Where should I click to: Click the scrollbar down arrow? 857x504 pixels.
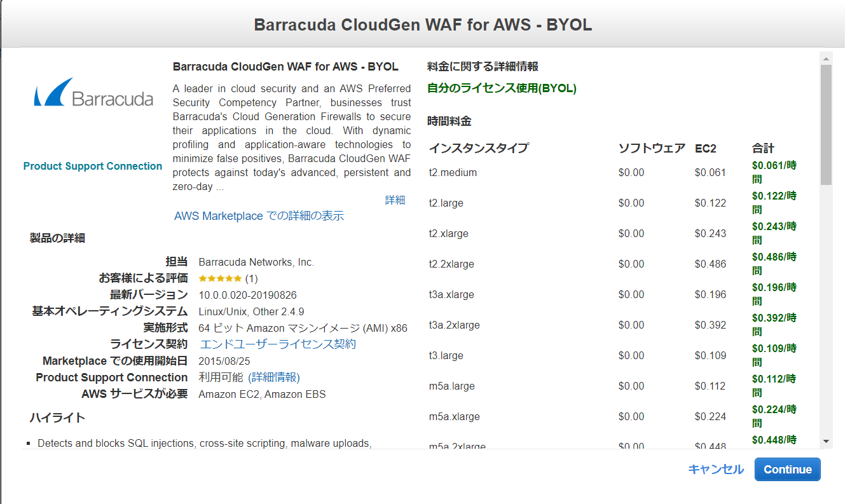pyautogui.click(x=826, y=441)
